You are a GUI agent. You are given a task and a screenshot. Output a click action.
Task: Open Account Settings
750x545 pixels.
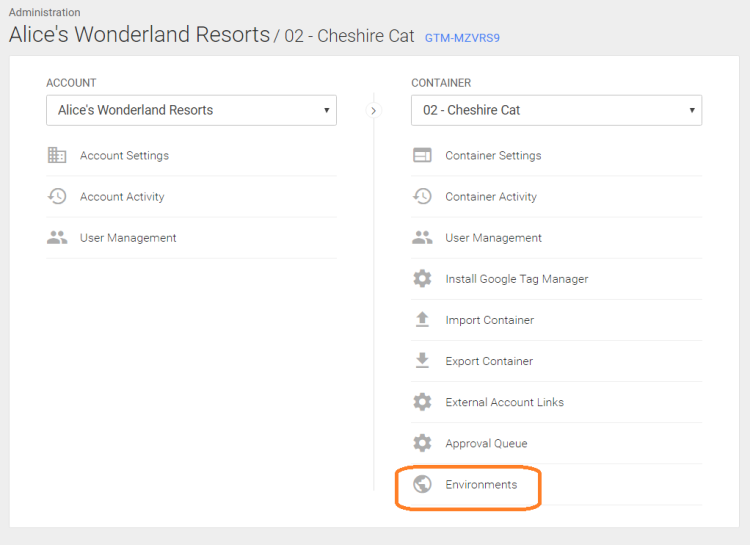point(191,156)
